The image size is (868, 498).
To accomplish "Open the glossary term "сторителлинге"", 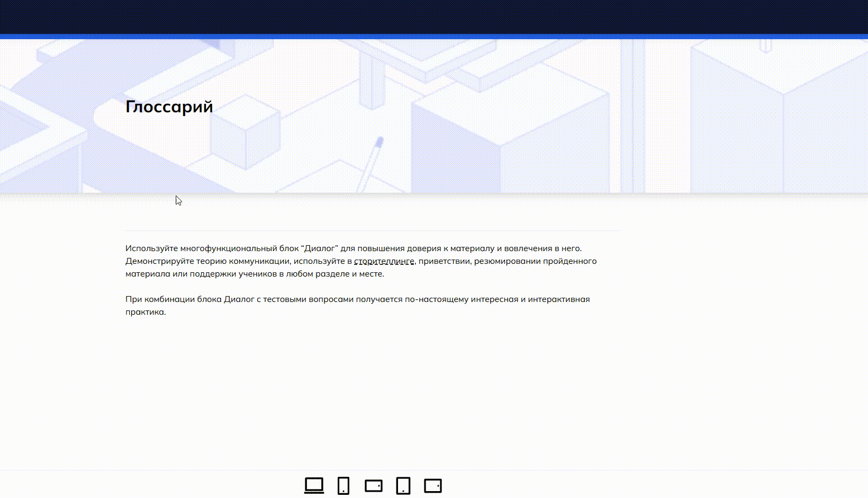I will click(x=384, y=261).
